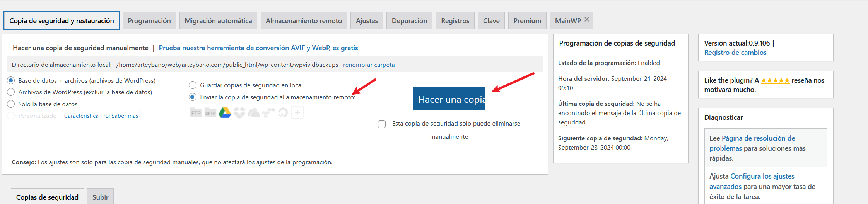Click the 'renombrar carpeta' link
Viewport: 868px width, 204px height.
(369, 65)
